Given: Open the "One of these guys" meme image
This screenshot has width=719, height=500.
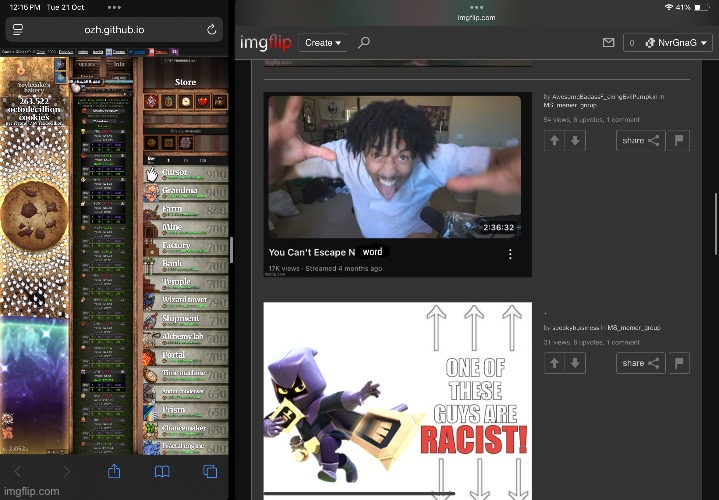Looking at the screenshot, I should (x=397, y=400).
